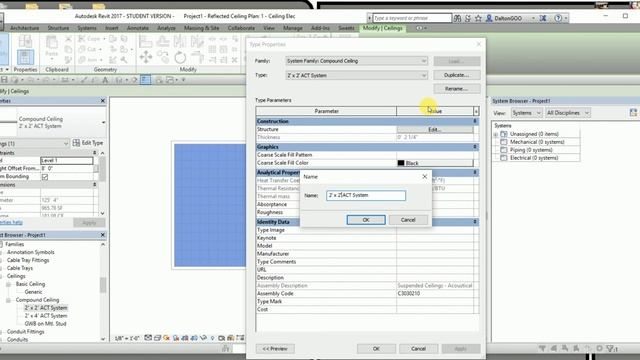Viewport: 640px width, 360px height.
Task: Click the Level 1 value field in Properties
Action: click(x=67, y=160)
